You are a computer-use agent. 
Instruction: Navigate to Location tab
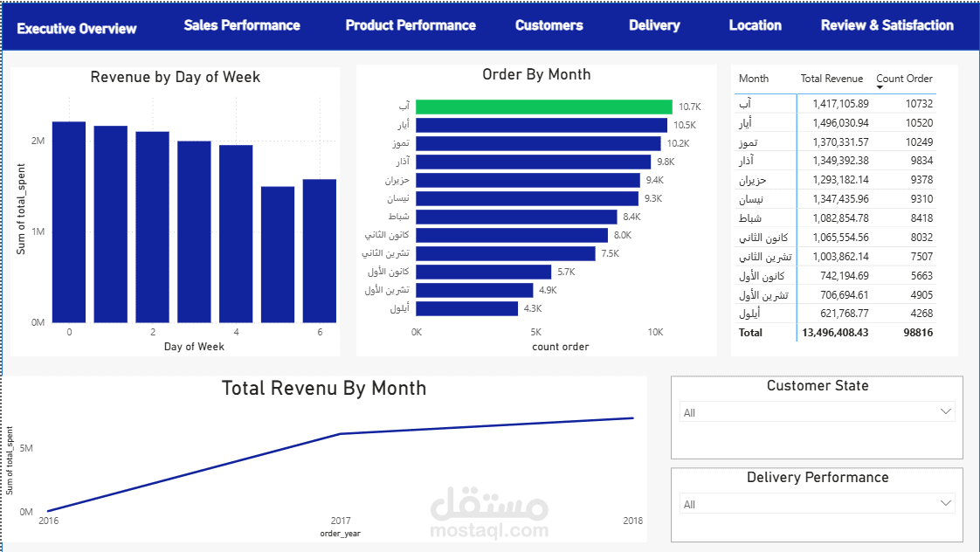point(755,25)
